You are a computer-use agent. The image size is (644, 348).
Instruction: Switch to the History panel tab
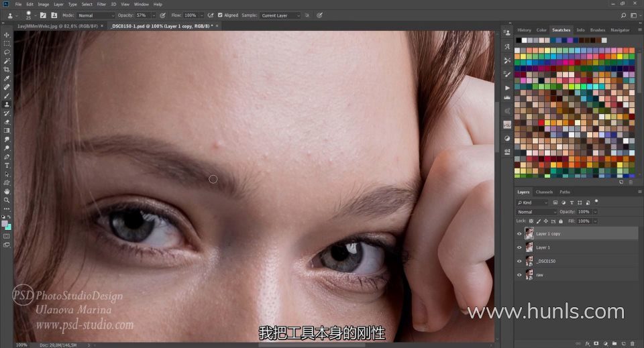(x=524, y=30)
